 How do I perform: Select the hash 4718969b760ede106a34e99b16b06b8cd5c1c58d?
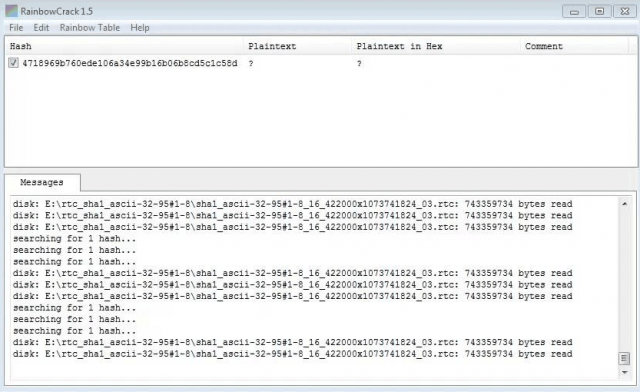(x=130, y=63)
